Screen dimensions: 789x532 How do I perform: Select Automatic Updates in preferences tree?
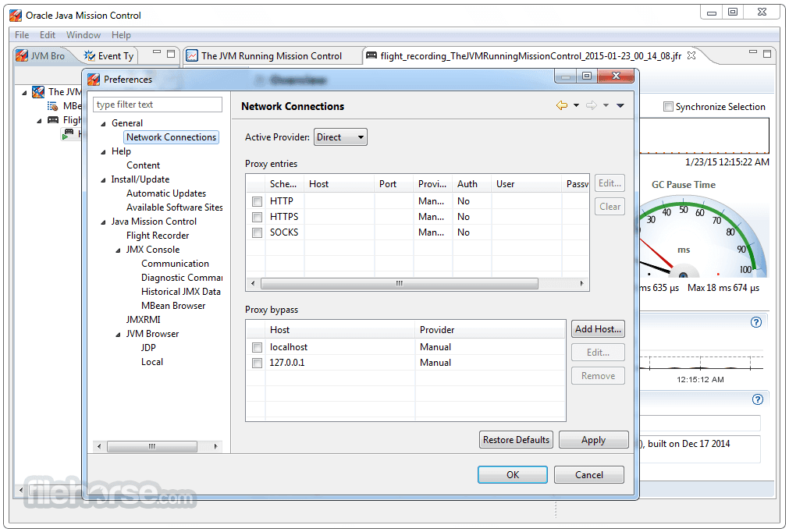[166, 193]
